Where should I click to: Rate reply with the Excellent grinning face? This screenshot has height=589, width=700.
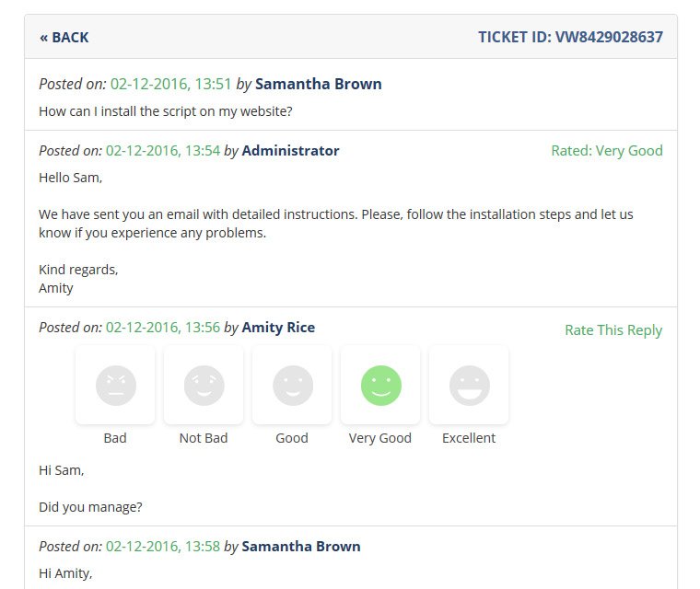pyautogui.click(x=469, y=385)
